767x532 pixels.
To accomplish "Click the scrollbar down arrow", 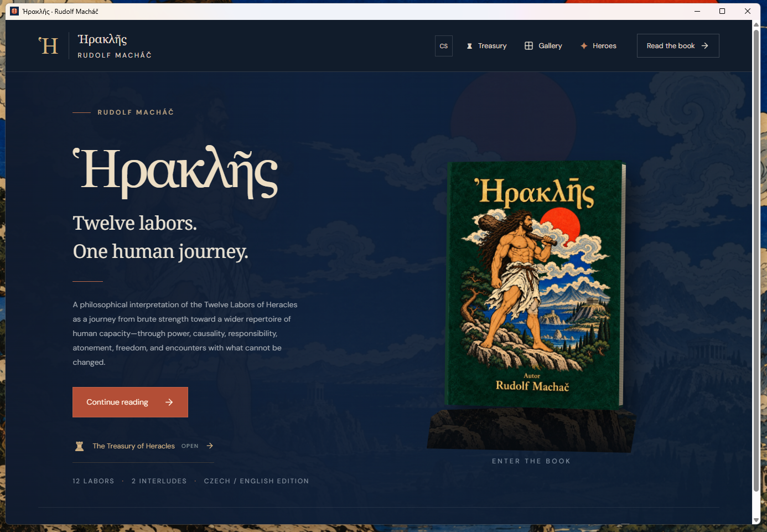I will click(x=756, y=520).
